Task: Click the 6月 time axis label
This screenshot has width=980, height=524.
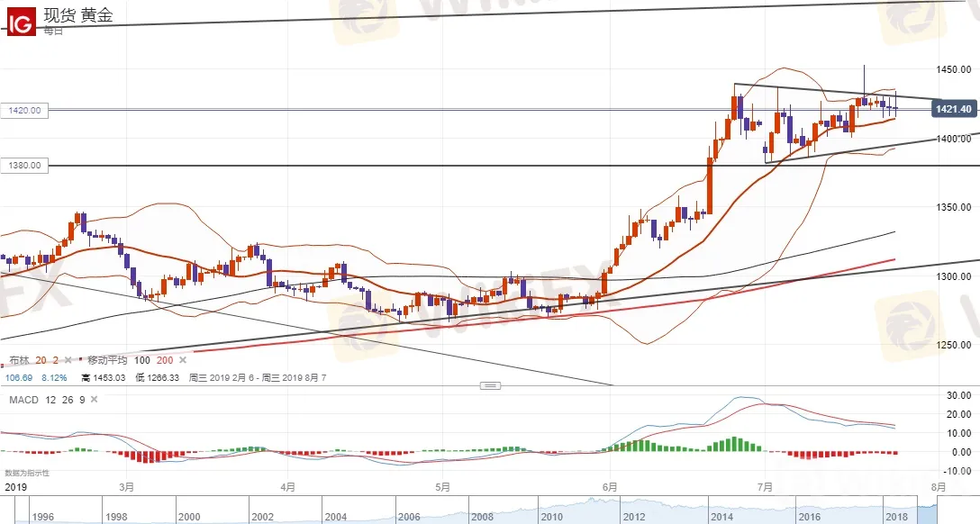Action: point(610,487)
